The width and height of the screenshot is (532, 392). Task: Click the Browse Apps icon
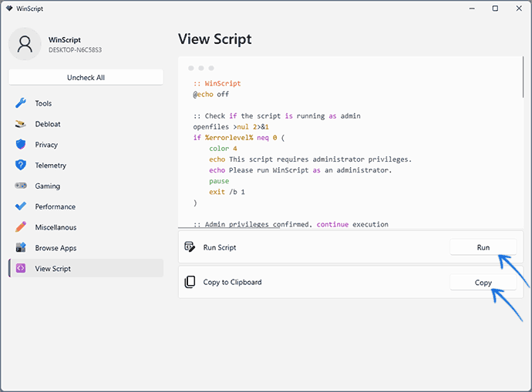[21, 248]
